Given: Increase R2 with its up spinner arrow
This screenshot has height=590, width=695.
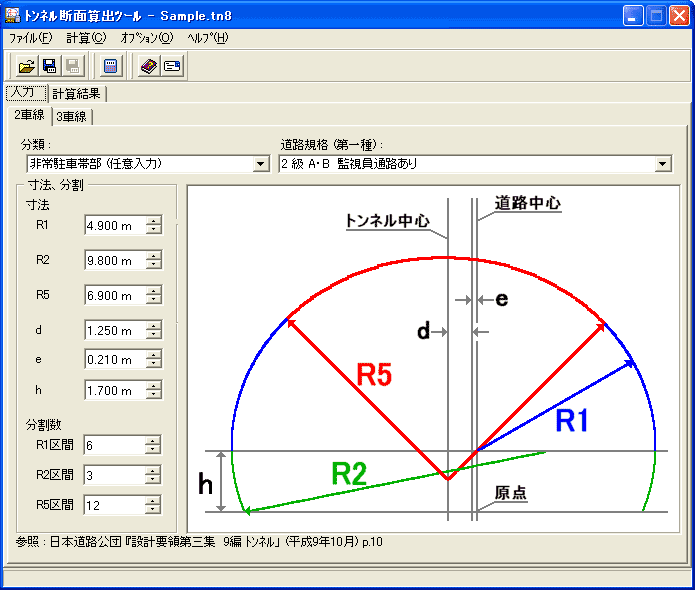Looking at the screenshot, I should 154,256.
